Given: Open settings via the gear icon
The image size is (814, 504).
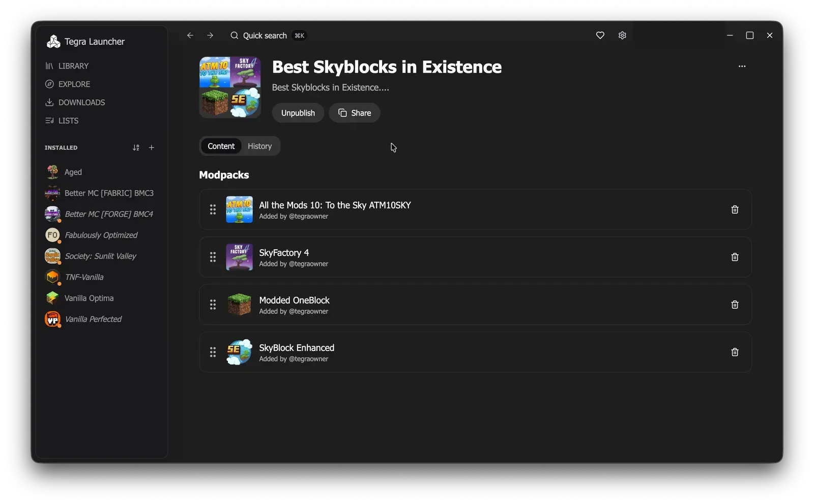Looking at the screenshot, I should pyautogui.click(x=622, y=36).
